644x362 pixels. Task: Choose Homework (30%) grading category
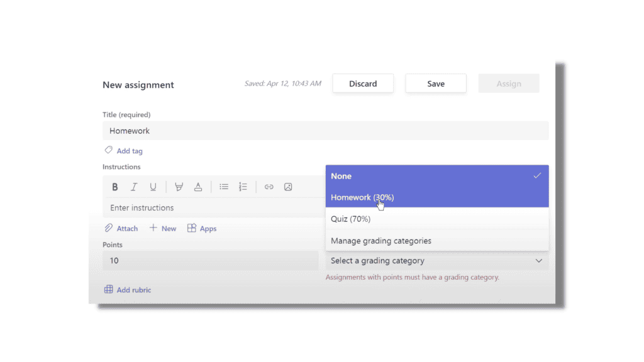tap(437, 197)
